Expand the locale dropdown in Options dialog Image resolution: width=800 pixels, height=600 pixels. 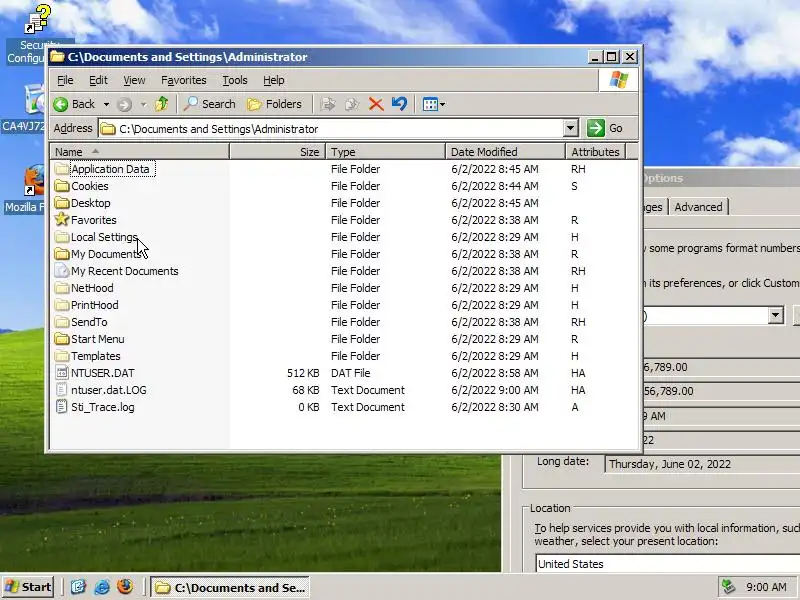click(x=776, y=315)
